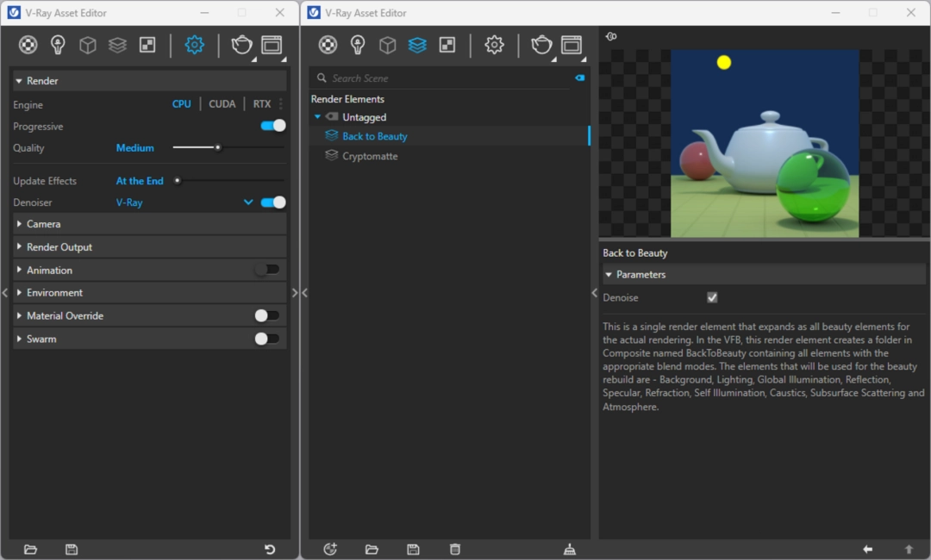Show the frame buffer from left window
The image size is (931, 560).
[x=272, y=45]
